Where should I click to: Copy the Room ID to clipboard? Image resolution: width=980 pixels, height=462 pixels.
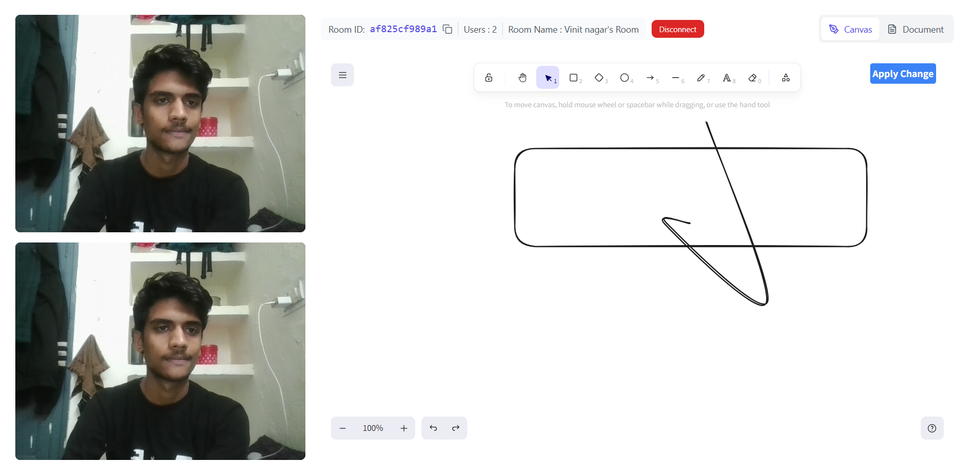click(x=447, y=29)
